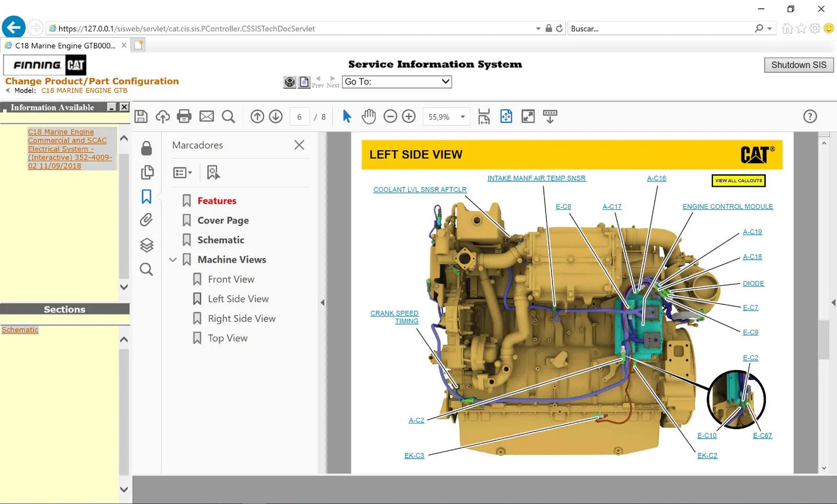The height and width of the screenshot is (504, 837).
Task: Select the hand pan tool
Action: pyautogui.click(x=368, y=116)
